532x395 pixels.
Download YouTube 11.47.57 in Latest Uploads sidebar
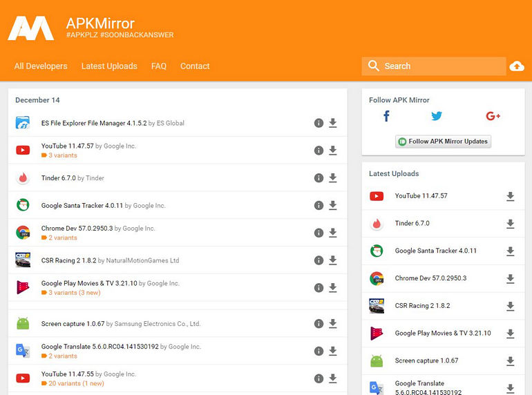(x=511, y=196)
